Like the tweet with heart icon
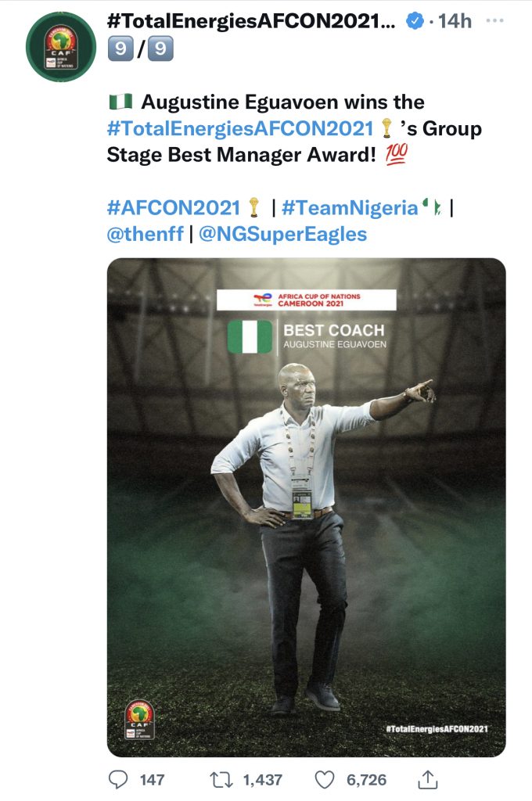Image resolution: width=532 pixels, height=801 pixels. click(x=324, y=779)
